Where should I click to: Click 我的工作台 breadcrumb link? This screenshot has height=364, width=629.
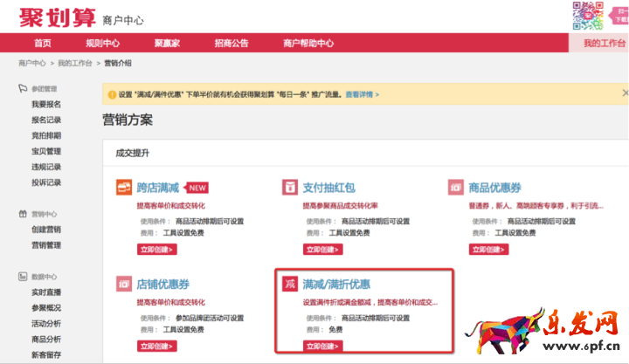[75, 63]
